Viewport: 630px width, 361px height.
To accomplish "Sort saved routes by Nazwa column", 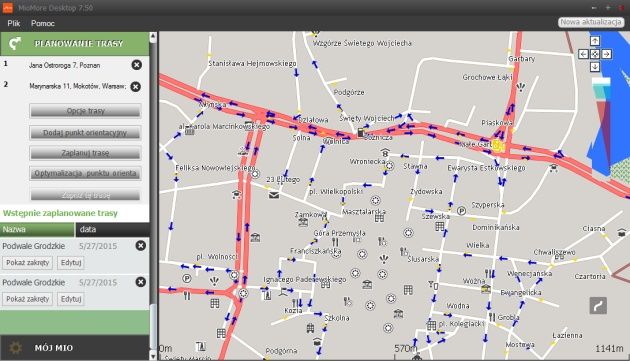I will (x=37, y=230).
